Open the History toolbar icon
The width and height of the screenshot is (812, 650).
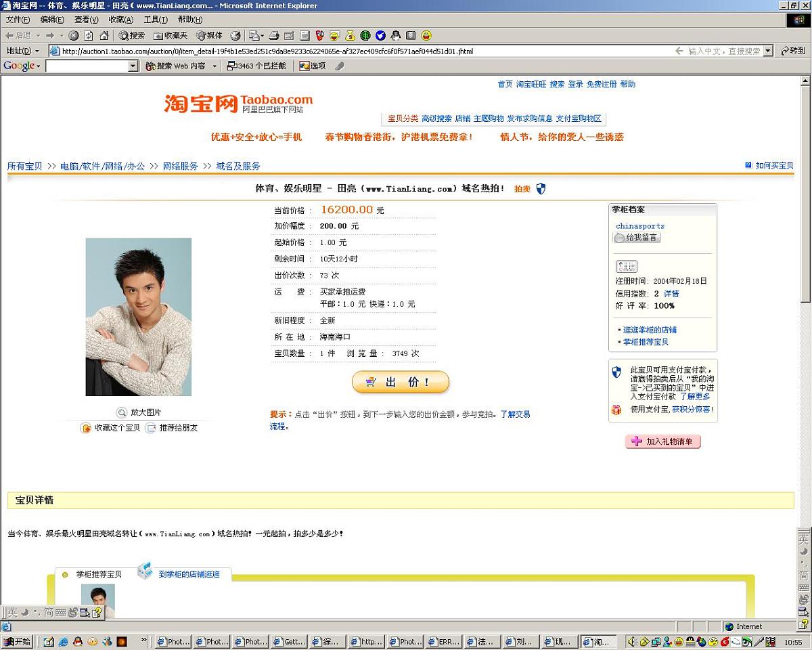tap(235, 35)
